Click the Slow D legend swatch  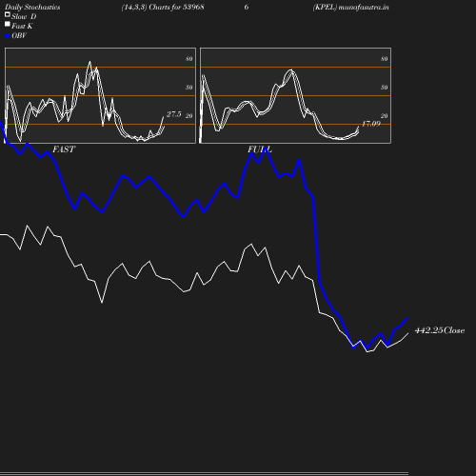click(x=8, y=14)
